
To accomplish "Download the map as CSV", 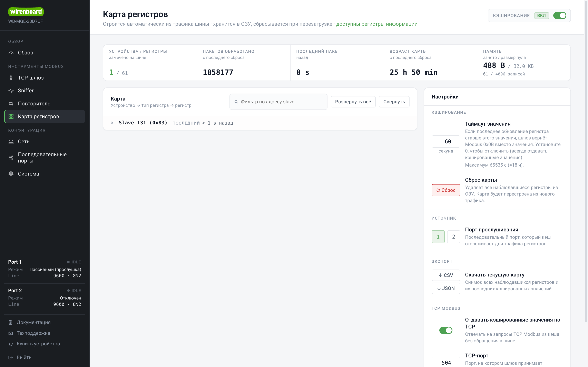I will pyautogui.click(x=446, y=275).
